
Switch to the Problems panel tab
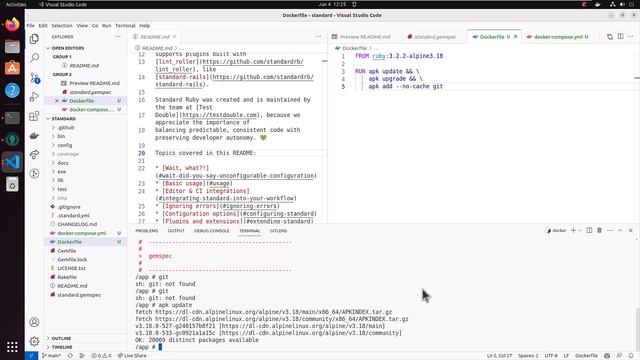(x=147, y=231)
